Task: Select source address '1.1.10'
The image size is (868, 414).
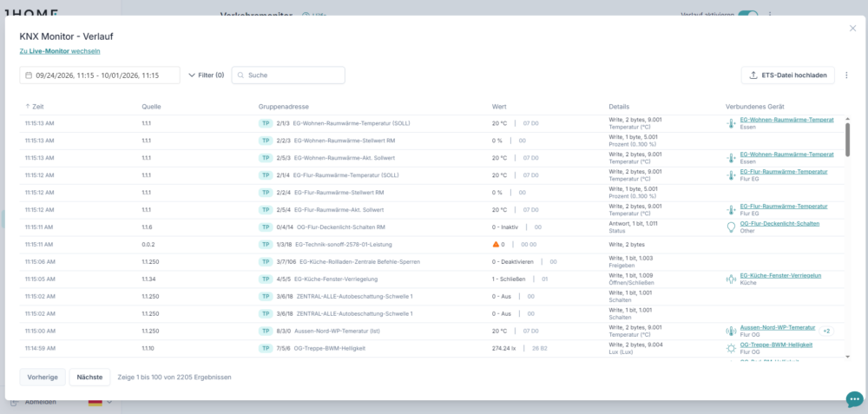Action: tap(148, 349)
